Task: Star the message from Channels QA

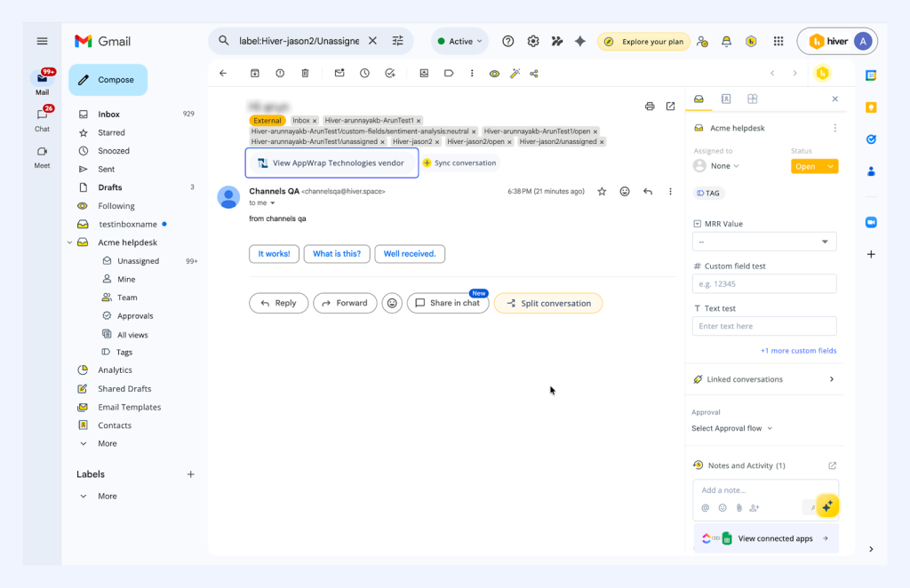Action: (x=602, y=191)
